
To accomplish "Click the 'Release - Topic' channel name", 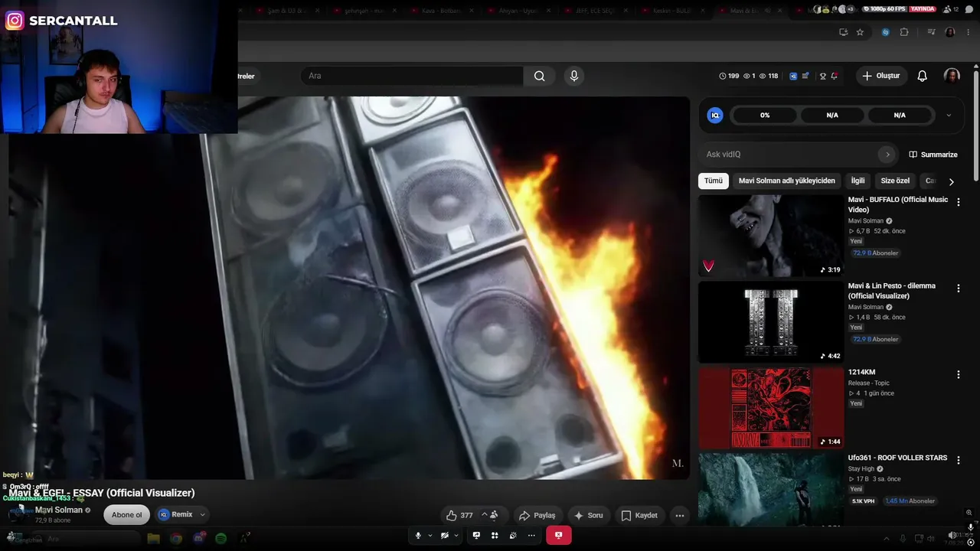I will click(x=869, y=383).
